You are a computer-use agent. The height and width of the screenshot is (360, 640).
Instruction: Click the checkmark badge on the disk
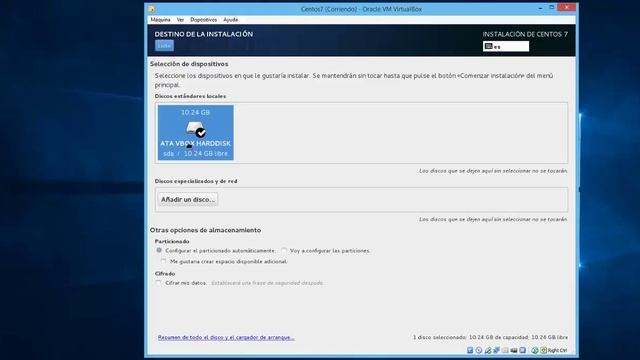click(200, 133)
